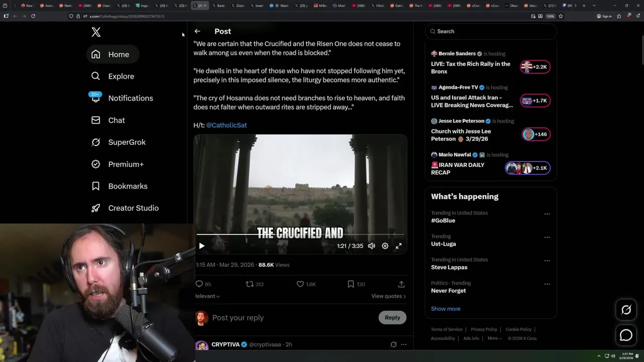Open View quotes link
The height and width of the screenshot is (362, 644).
[388, 296]
